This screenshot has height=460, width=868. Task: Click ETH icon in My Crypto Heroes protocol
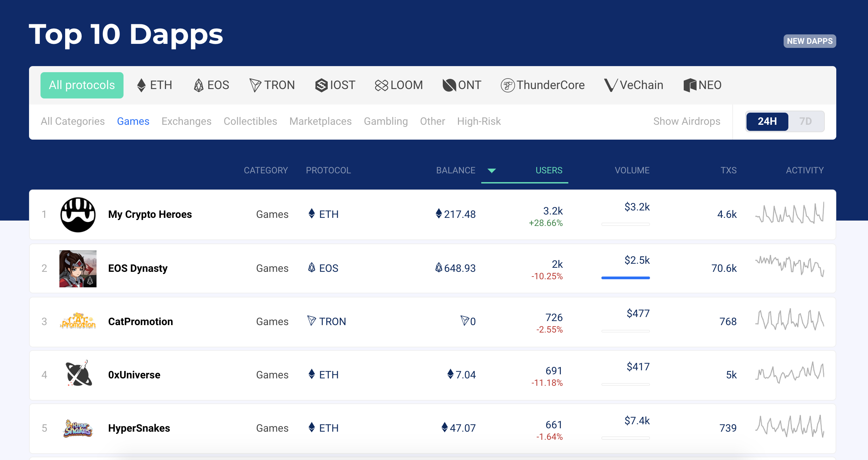tap(312, 213)
